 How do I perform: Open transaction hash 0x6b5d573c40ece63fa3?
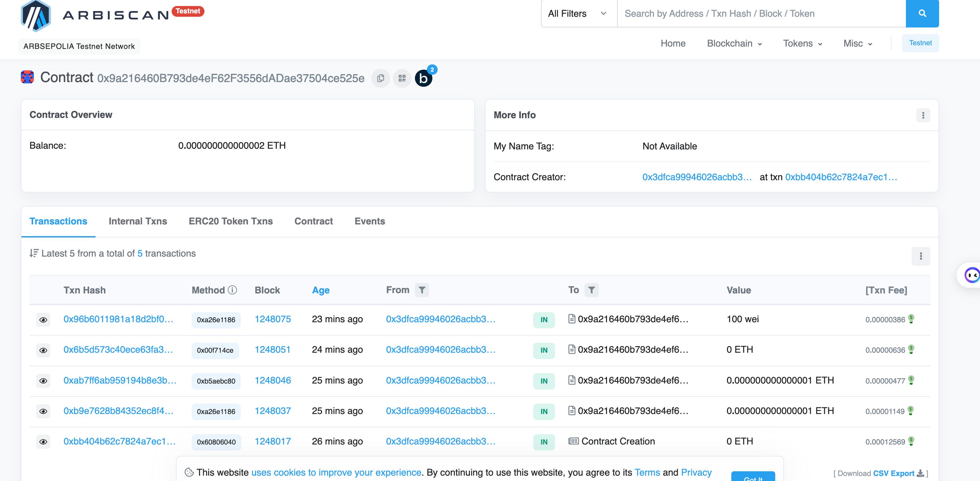[118, 349]
